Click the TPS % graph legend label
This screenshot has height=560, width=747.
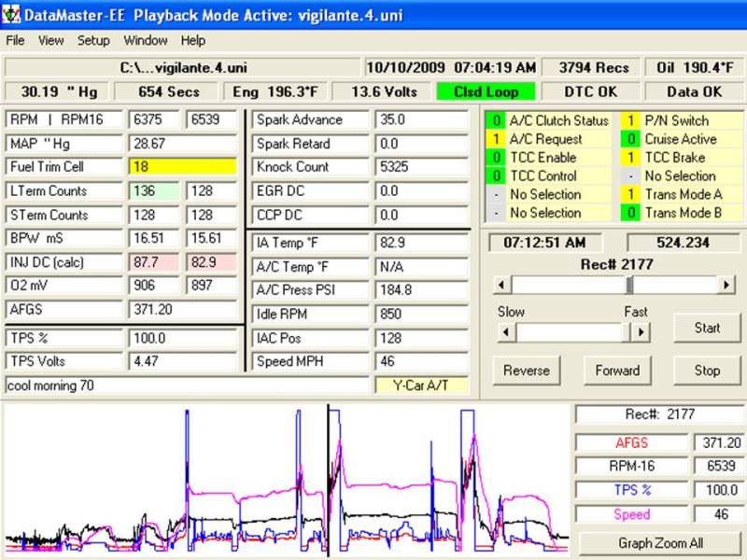point(631,490)
